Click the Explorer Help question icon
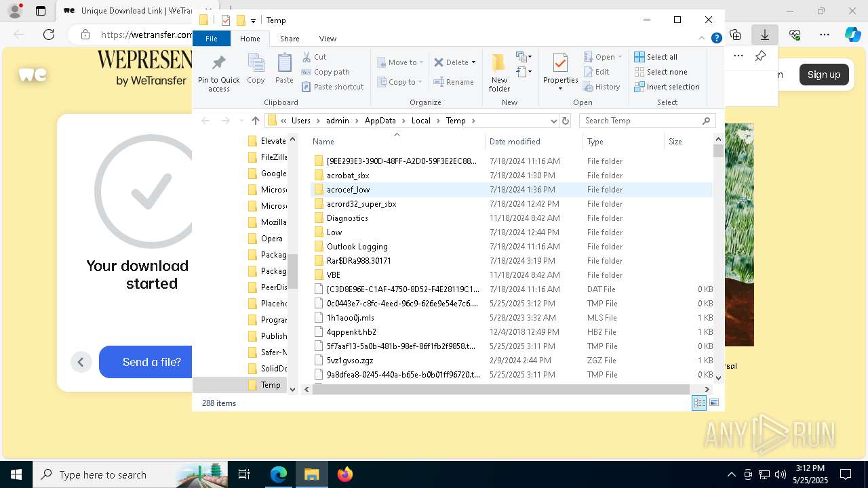The image size is (868, 488). click(716, 39)
